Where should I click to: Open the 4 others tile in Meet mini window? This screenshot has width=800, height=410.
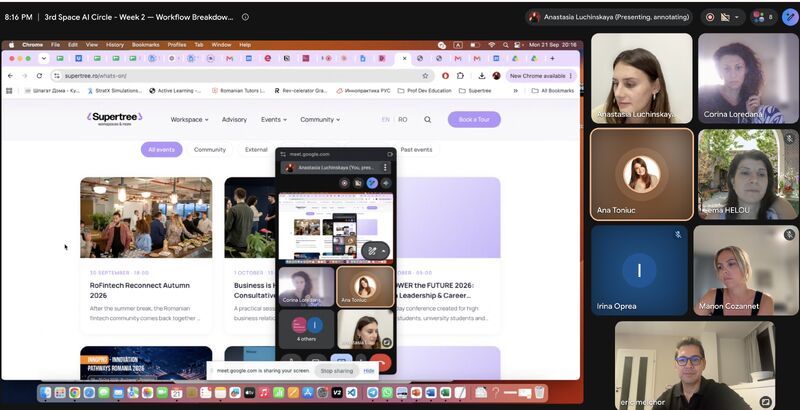[x=306, y=329]
